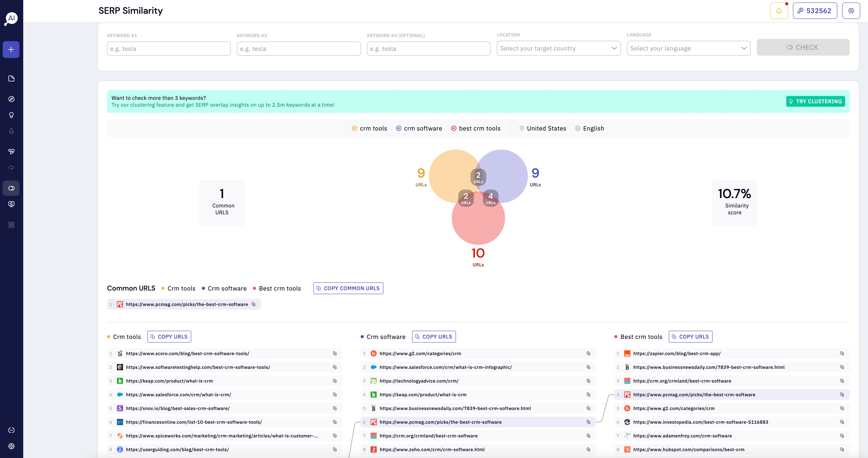Click Copy Common URLs button
The height and width of the screenshot is (458, 868).
(x=348, y=288)
